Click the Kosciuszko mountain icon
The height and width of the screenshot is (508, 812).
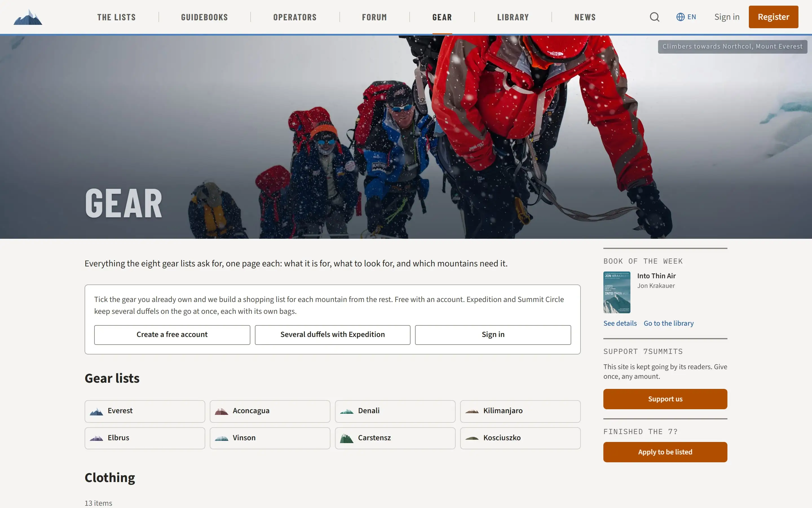pyautogui.click(x=472, y=438)
